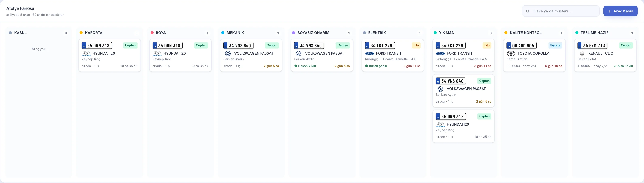Click the Sigorta tag on Toyota Corolla card
The width and height of the screenshot is (644, 183).
pyautogui.click(x=555, y=45)
